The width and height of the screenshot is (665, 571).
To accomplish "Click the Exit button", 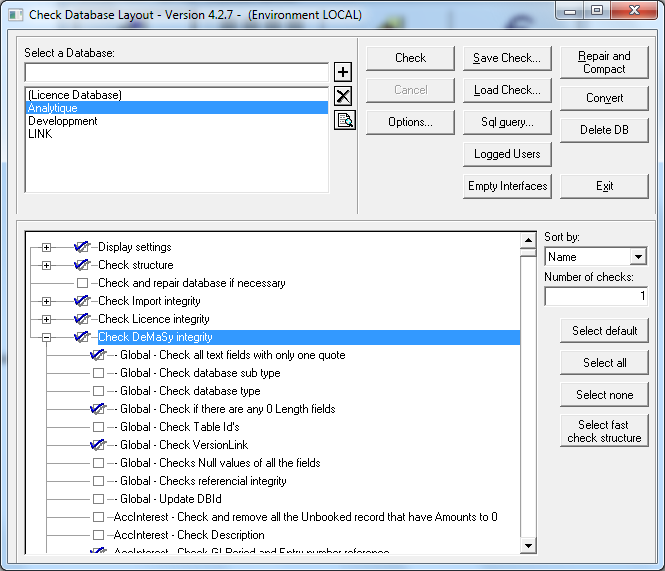I will (x=604, y=186).
